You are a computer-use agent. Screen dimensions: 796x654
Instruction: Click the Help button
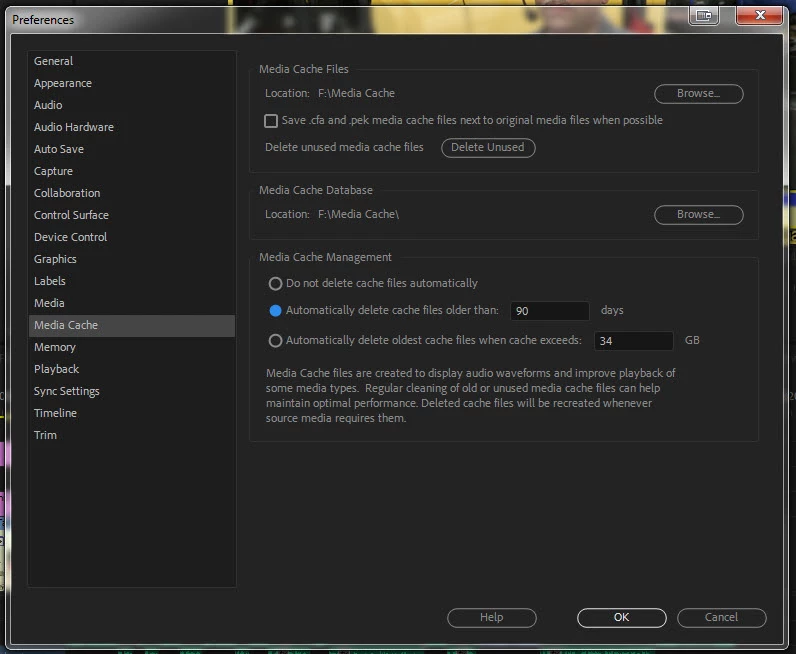pyautogui.click(x=491, y=618)
